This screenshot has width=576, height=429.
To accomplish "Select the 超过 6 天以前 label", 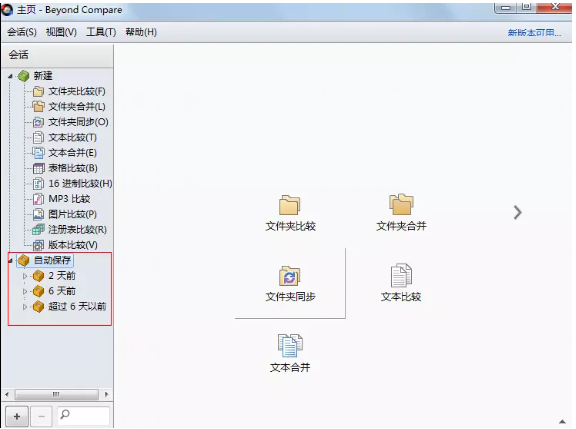I will [77, 306].
